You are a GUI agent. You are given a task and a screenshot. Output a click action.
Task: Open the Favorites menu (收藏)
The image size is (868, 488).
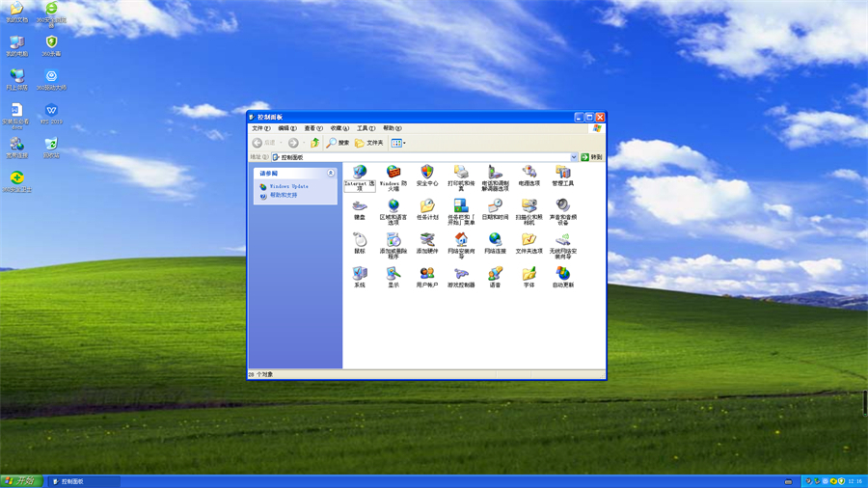point(339,128)
